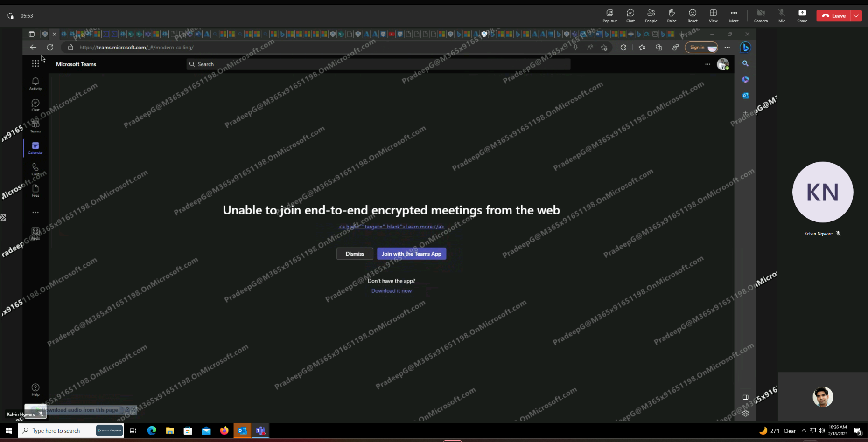Expand the Leave button dropdown arrow

856,16
